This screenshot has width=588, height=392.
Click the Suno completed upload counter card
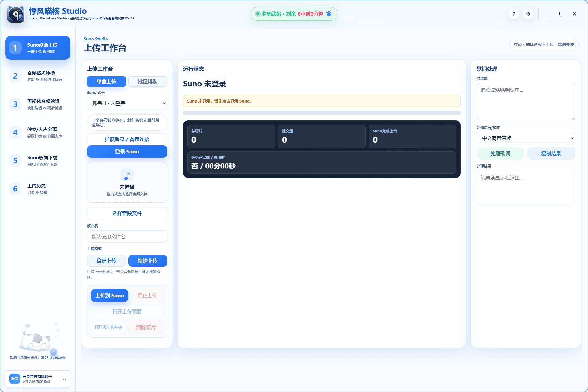click(413, 136)
